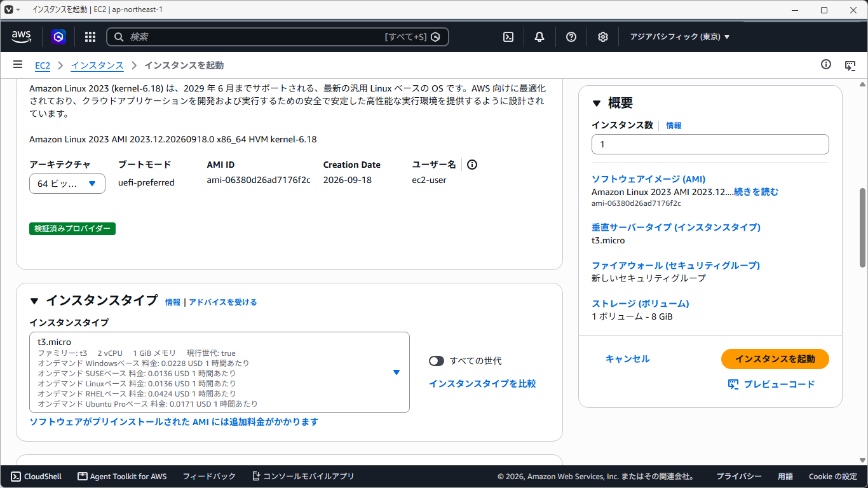The image size is (868, 488).
Task: Click the Vivaldi browser menu icon
Action: pos(8,10)
